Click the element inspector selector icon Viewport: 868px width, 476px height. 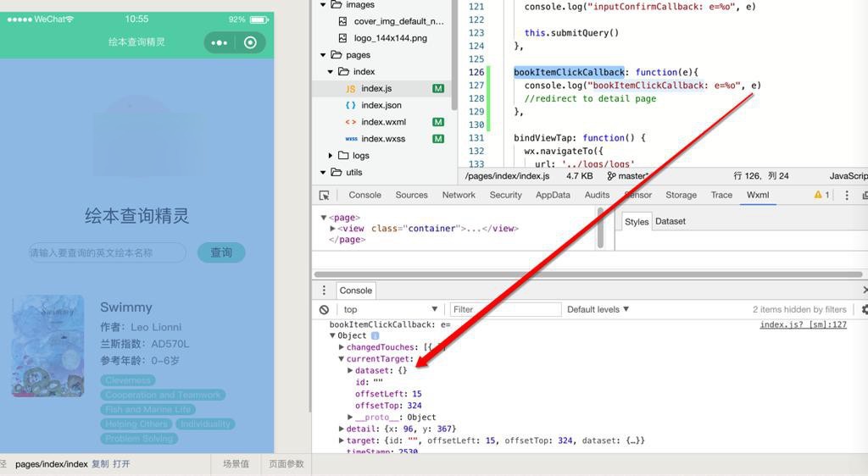[x=325, y=195]
